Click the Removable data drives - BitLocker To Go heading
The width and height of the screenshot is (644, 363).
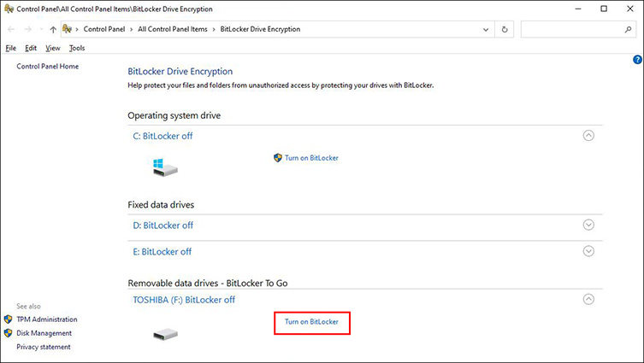(x=208, y=283)
